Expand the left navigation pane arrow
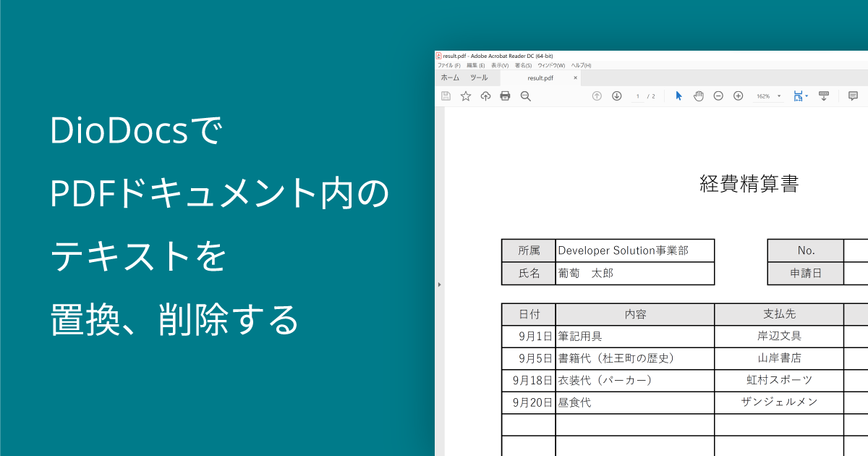 [x=439, y=285]
